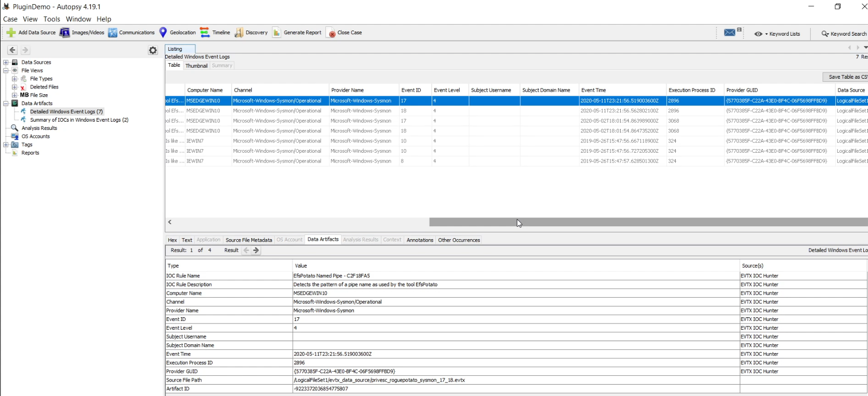
Task: Open the Discovery tool
Action: pyautogui.click(x=251, y=33)
